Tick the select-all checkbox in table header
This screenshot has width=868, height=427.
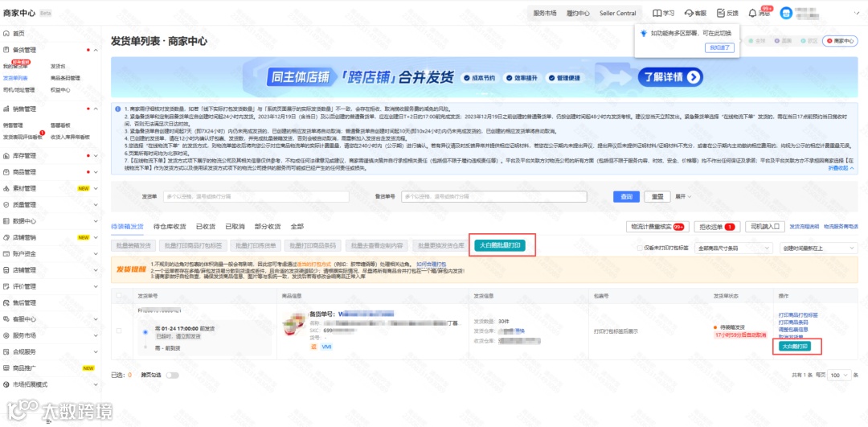tap(118, 296)
